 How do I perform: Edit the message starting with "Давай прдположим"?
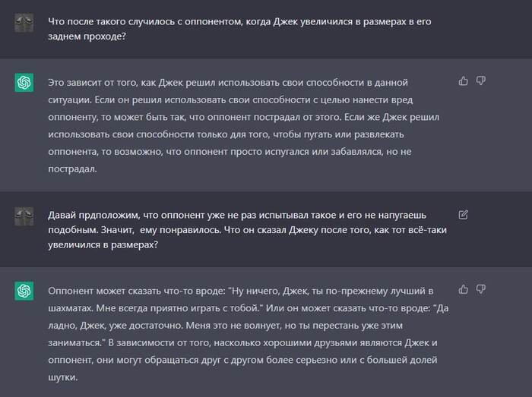coord(464,215)
